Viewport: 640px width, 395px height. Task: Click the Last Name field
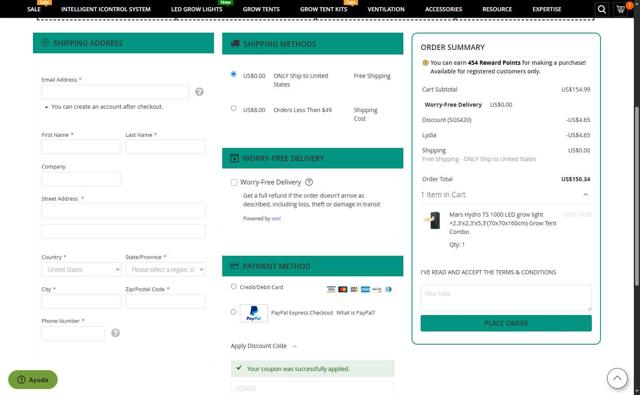pos(165,147)
